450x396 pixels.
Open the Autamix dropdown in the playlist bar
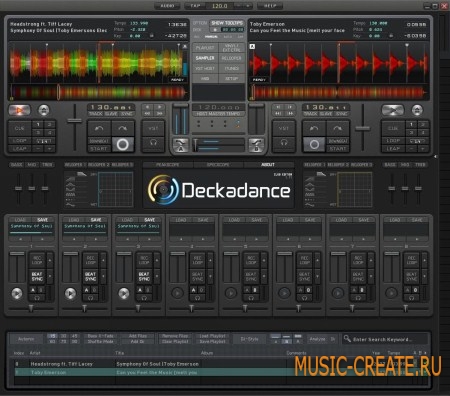pos(26,339)
